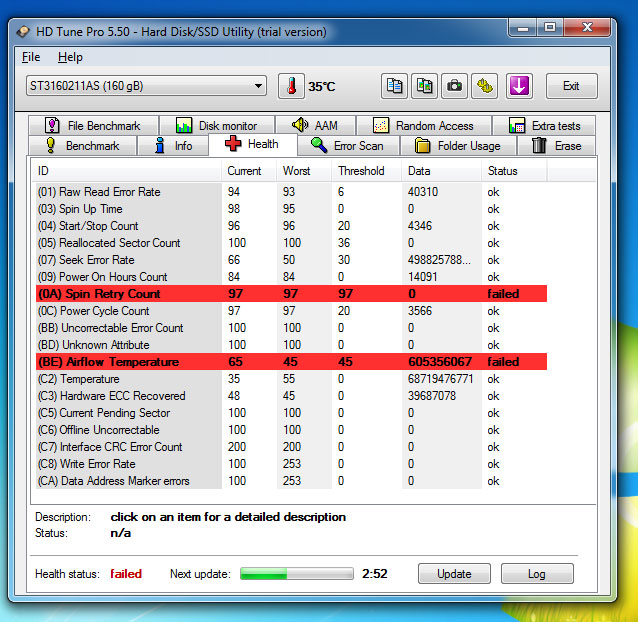Image resolution: width=638 pixels, height=622 pixels.
Task: Select the (0C) Power Cycle Count row
Action: pos(291,311)
